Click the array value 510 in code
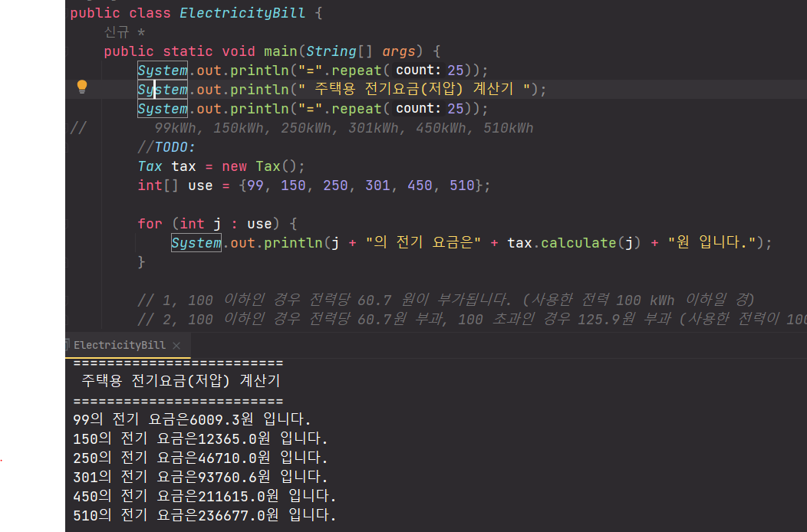This screenshot has height=532, width=807. click(462, 186)
